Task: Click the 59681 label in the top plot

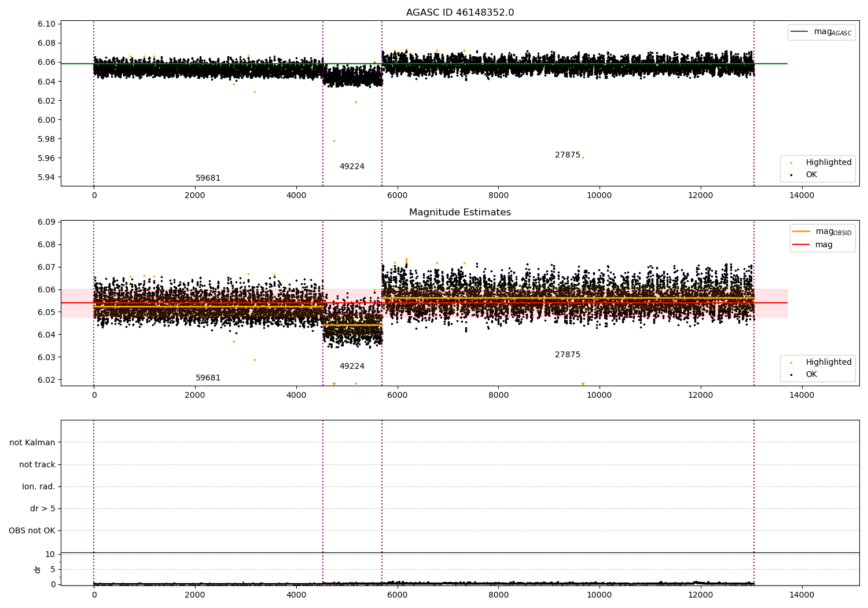Action: click(x=208, y=178)
